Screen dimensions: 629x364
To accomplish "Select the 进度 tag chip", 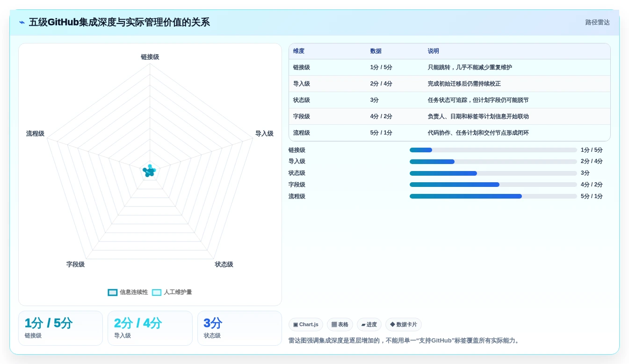I will tap(369, 324).
